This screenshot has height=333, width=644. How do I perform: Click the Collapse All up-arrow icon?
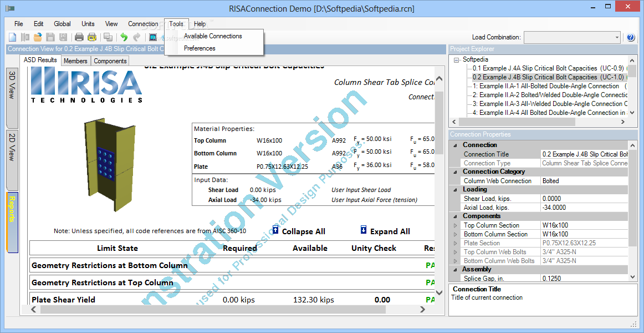275,230
